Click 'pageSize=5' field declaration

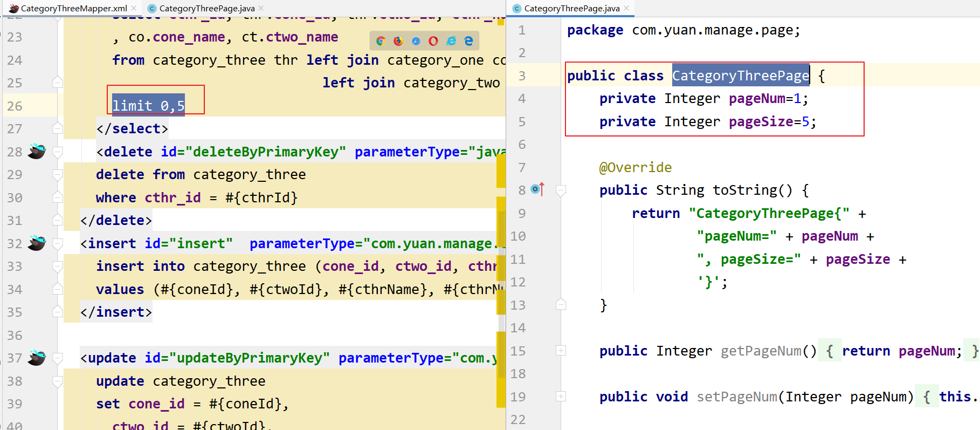[772, 121]
